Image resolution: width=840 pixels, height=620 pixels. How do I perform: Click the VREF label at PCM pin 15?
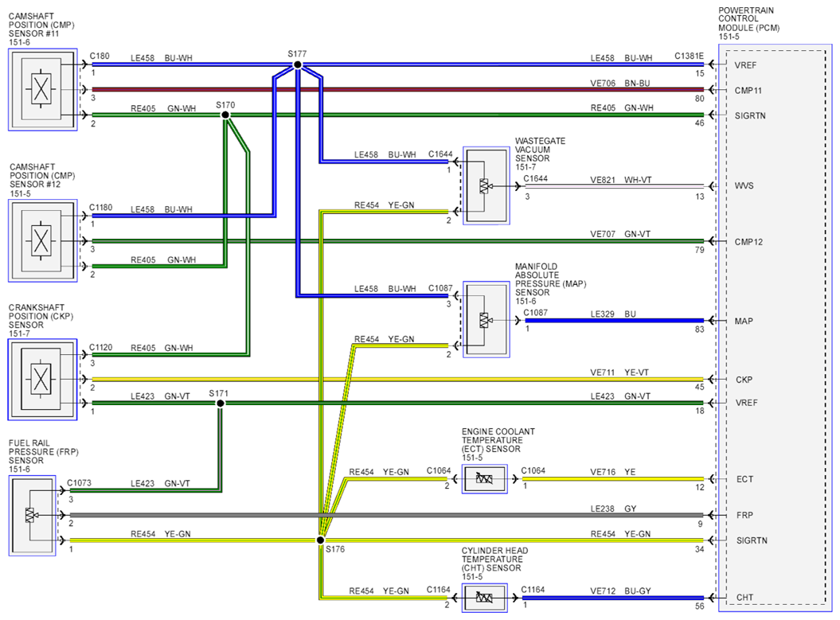tap(745, 65)
